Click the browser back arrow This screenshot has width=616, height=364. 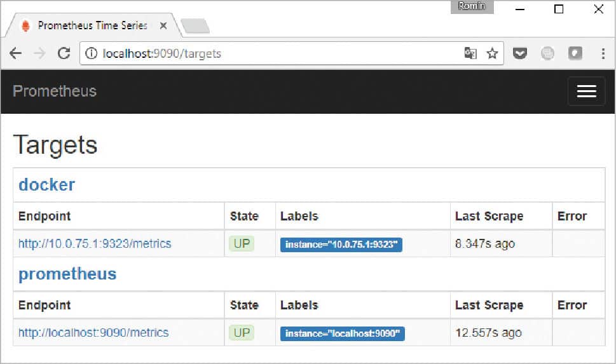point(15,54)
